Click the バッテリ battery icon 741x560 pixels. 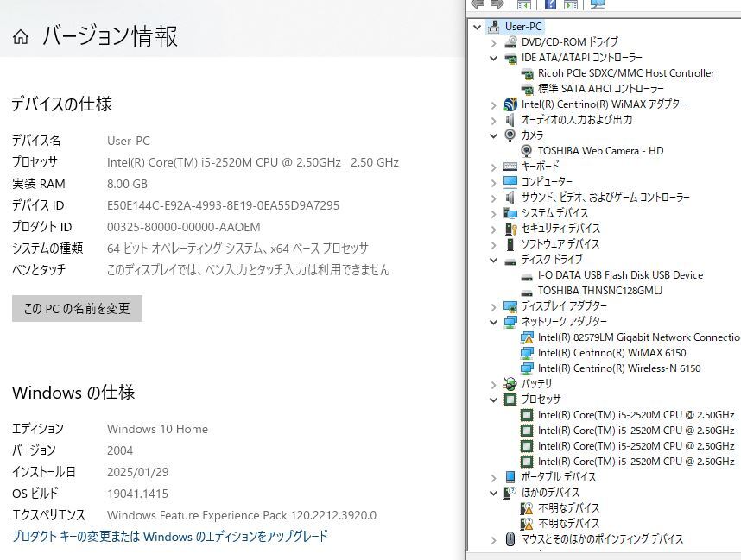pyautogui.click(x=510, y=384)
